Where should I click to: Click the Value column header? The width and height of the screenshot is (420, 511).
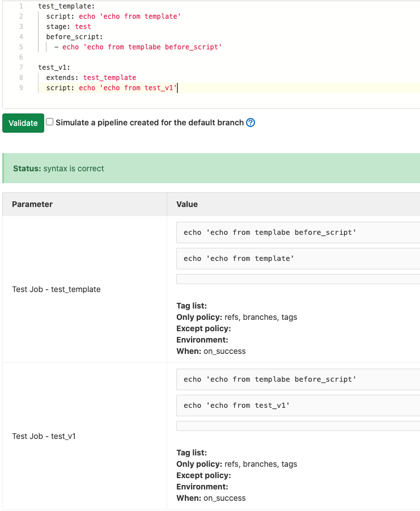coord(187,204)
